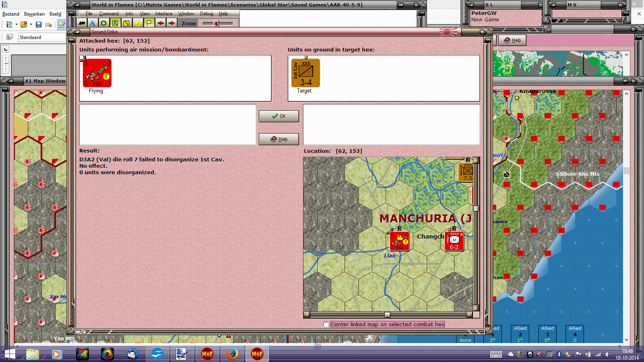Click the sun weather toolbar icon
This screenshot has height=362, width=644.
point(138,23)
